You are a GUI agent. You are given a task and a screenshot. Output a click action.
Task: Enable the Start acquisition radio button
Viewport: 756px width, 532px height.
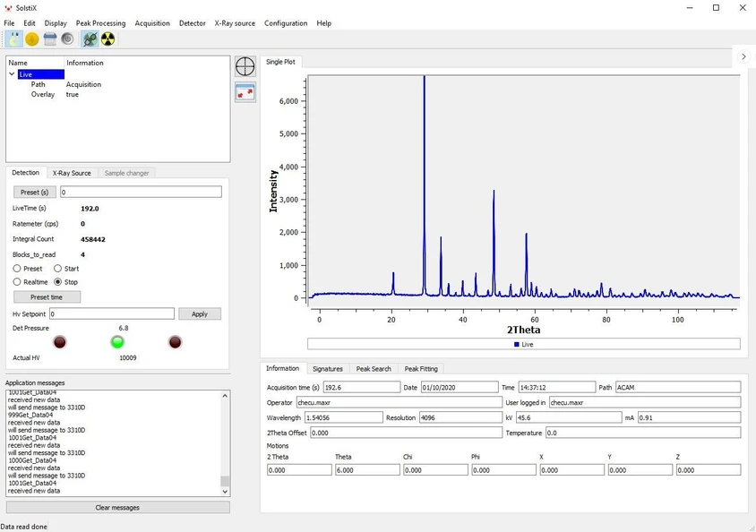[x=56, y=268]
